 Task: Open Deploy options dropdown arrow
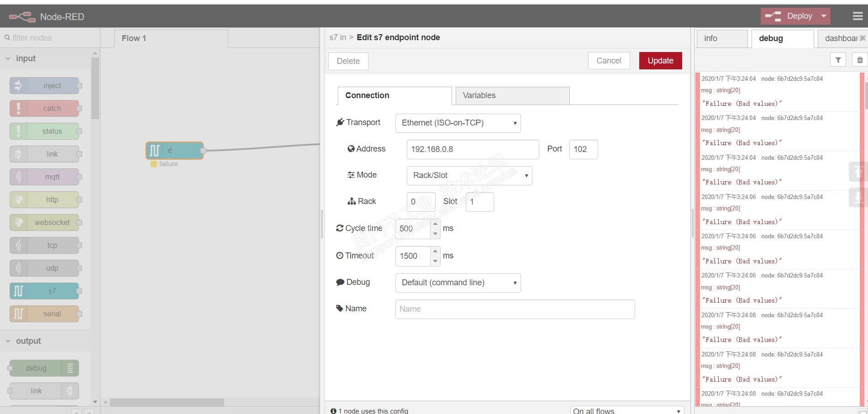click(824, 16)
